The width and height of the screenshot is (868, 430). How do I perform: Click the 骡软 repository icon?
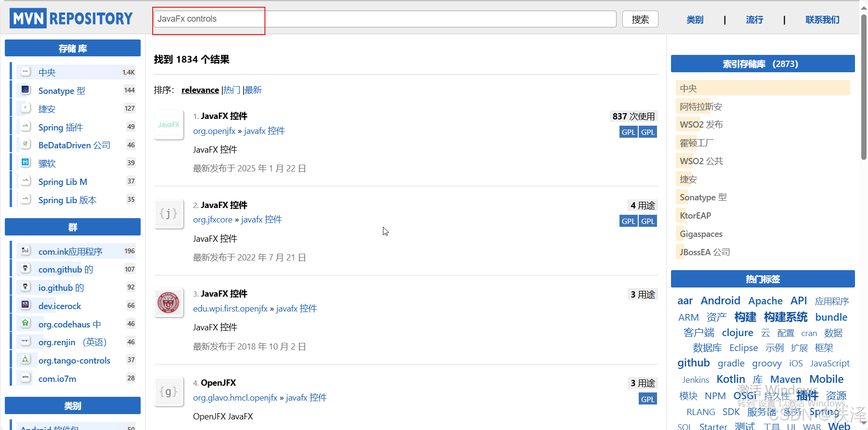click(x=26, y=163)
